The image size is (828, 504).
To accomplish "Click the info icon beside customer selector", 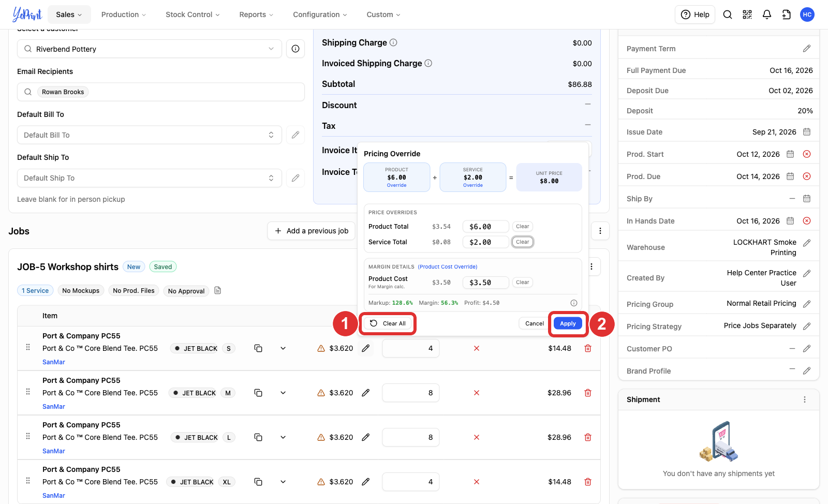I will click(295, 49).
